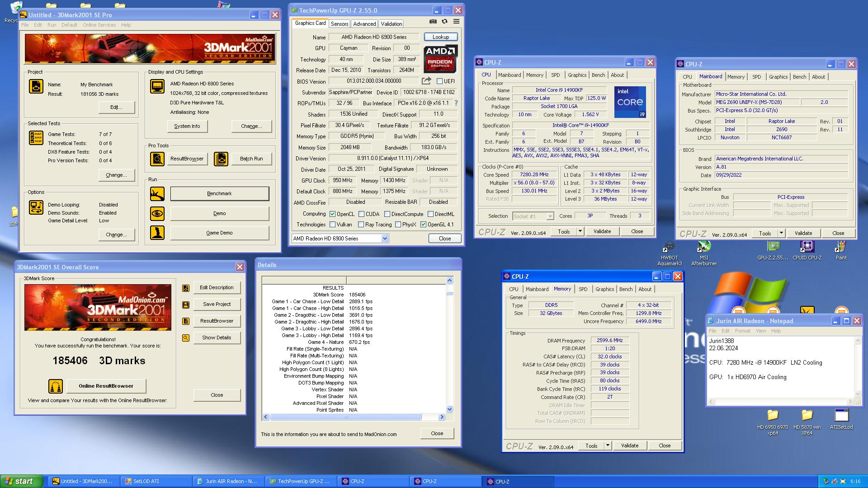The width and height of the screenshot is (868, 488).
Task: Click the Display and CPU Settings monitor icon
Action: pos(157,86)
